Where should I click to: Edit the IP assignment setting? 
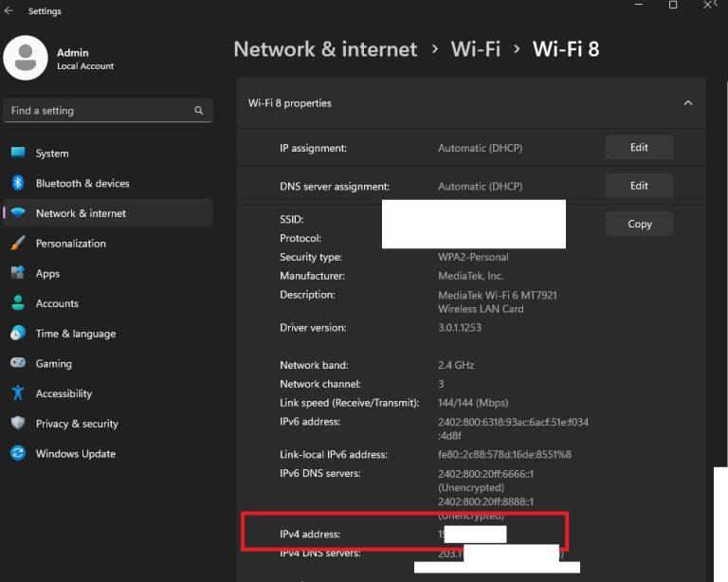[x=639, y=148]
